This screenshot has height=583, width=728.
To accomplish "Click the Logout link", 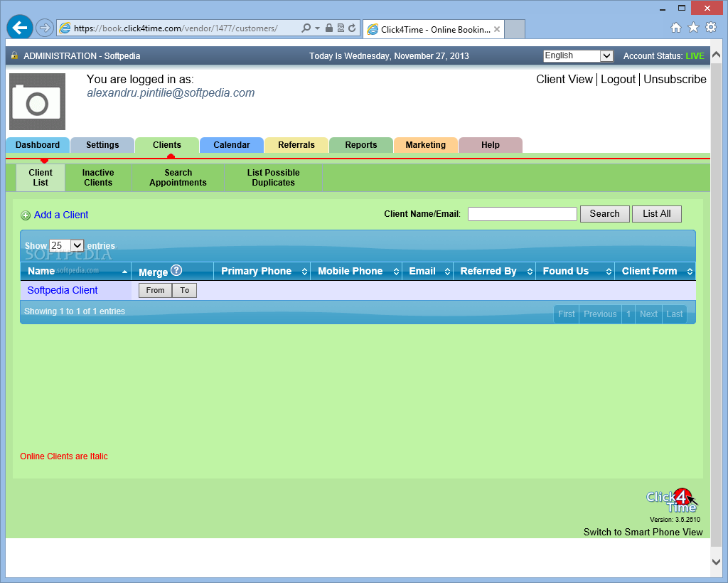I will coord(618,80).
